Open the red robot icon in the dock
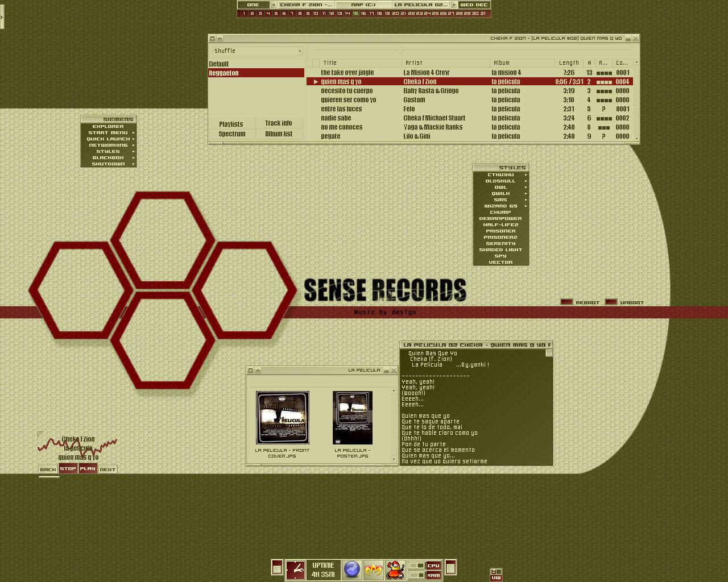 [395, 569]
